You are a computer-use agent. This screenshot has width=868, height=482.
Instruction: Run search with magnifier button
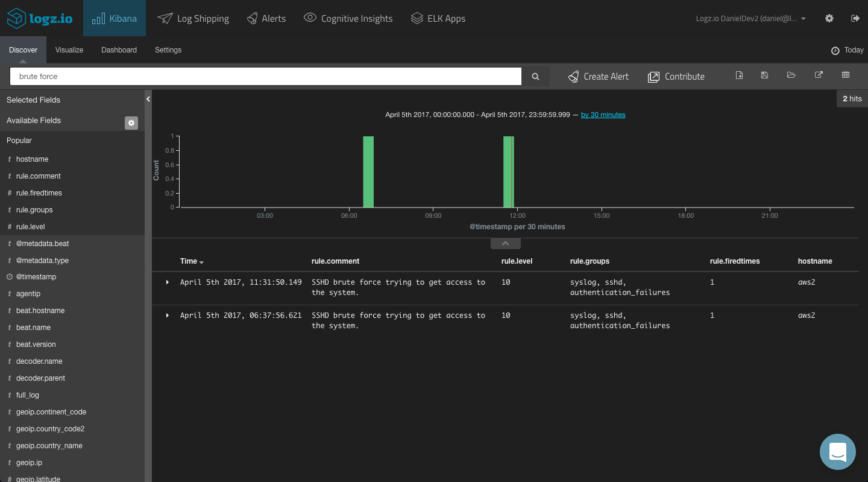pos(535,77)
